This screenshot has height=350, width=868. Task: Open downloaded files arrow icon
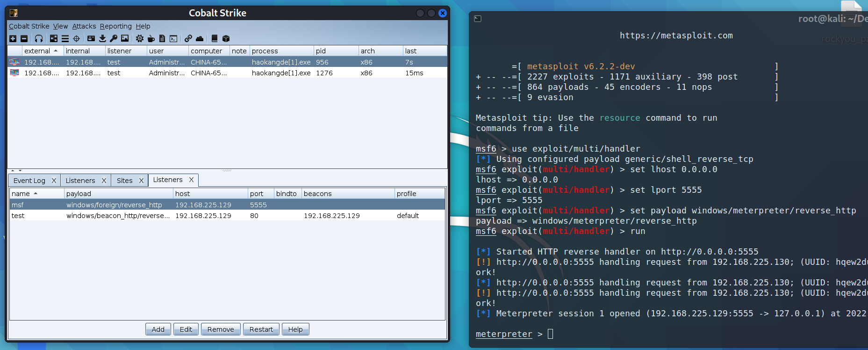coord(102,39)
